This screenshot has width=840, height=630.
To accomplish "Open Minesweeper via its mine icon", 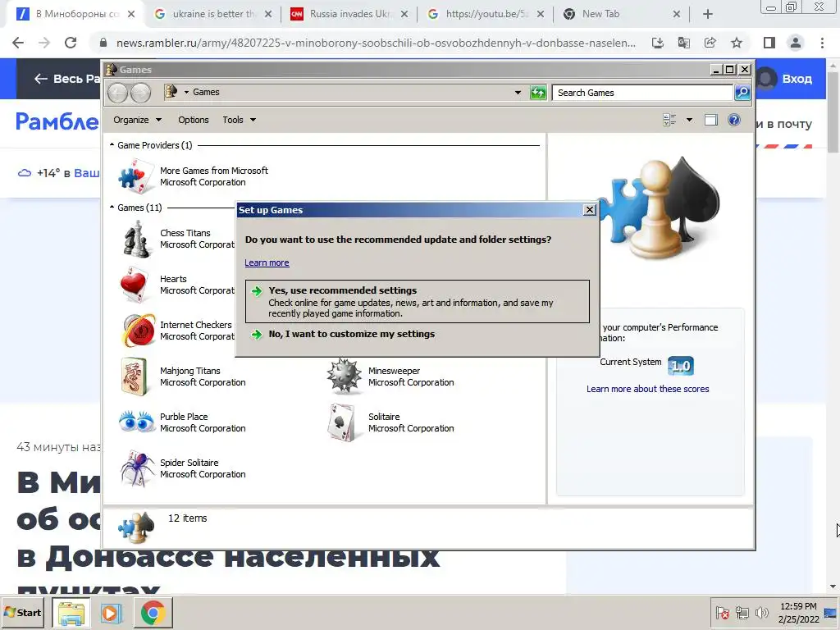I will (344, 376).
